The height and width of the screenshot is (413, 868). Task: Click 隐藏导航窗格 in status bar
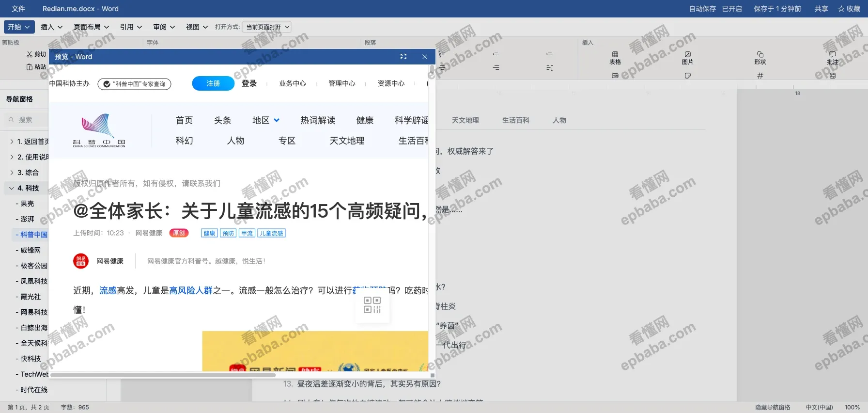tap(773, 407)
